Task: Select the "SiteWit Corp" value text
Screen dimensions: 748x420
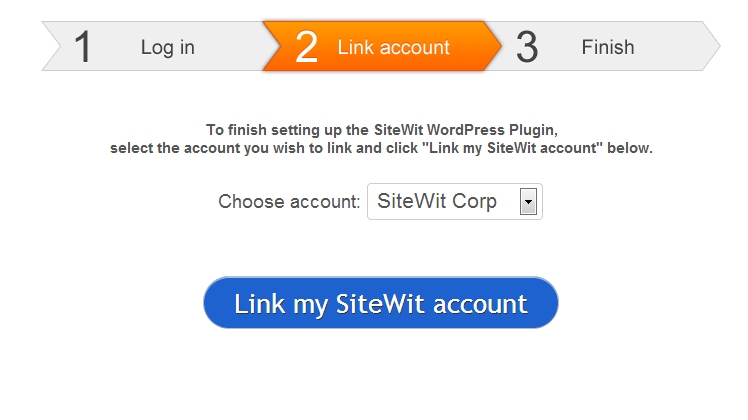Action: (437, 202)
